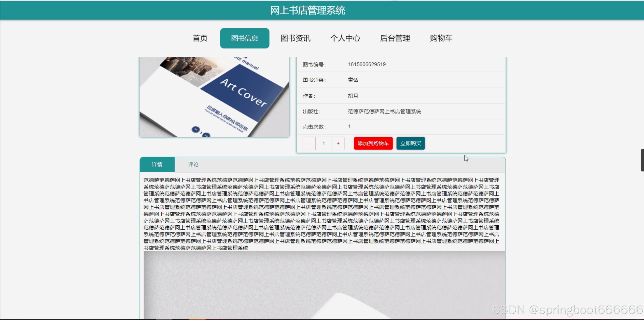Click the large detail image below description

(x=324, y=285)
